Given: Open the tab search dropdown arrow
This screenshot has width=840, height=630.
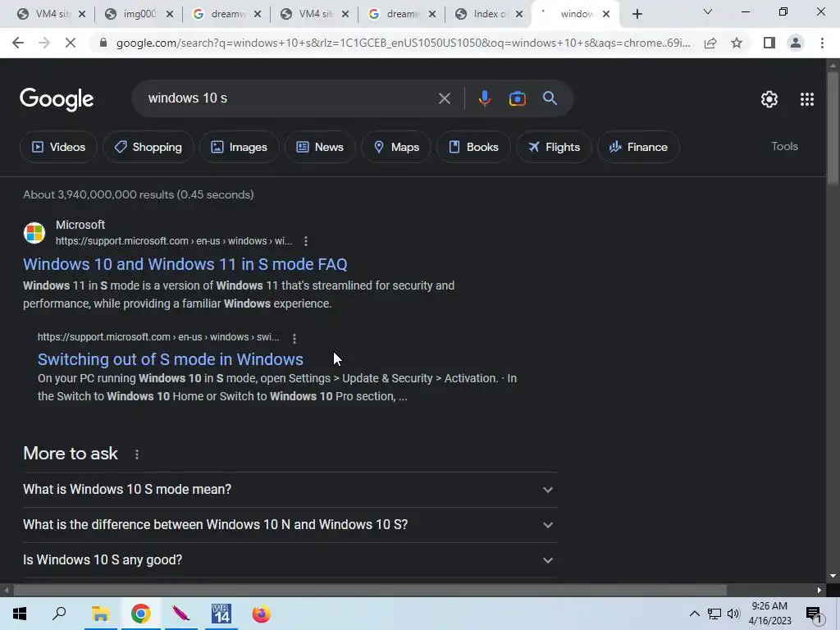Looking at the screenshot, I should [708, 11].
